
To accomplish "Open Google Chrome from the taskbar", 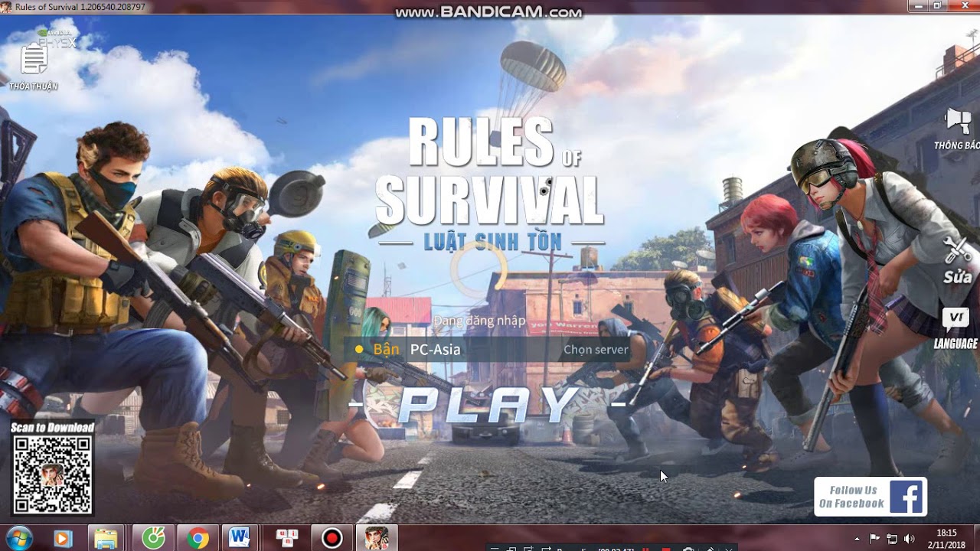I will click(198, 539).
